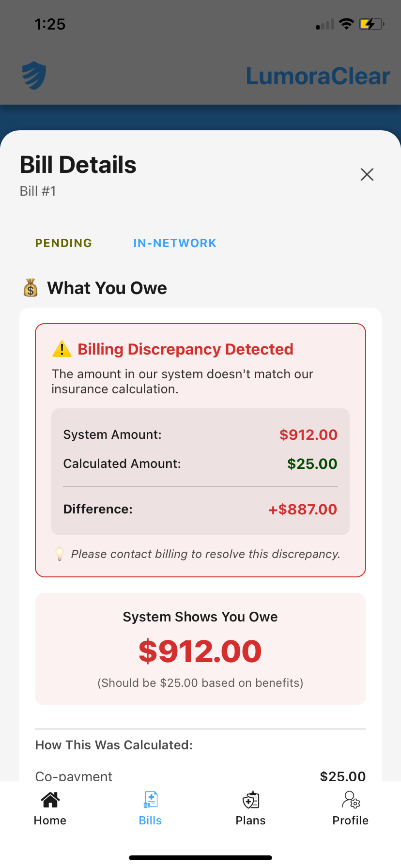The image size is (401, 868).
Task: Tap the IN-NETWORK badge
Action: [175, 243]
